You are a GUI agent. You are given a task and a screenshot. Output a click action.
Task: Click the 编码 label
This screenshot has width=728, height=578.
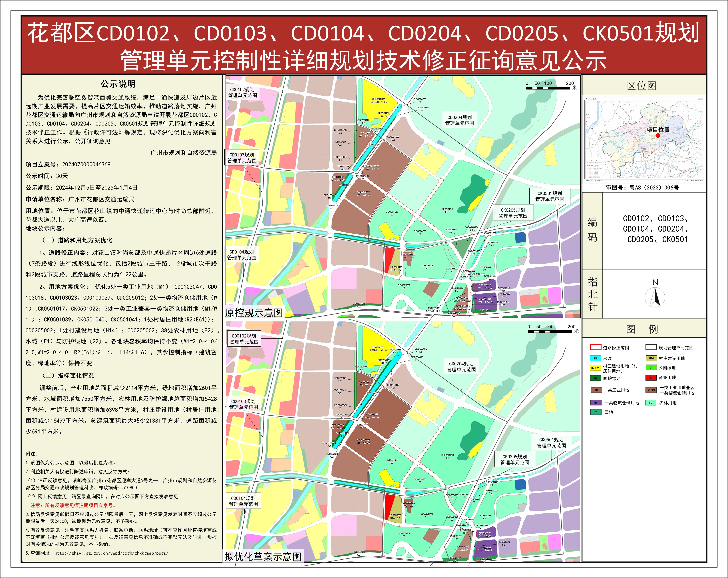[x=593, y=230]
